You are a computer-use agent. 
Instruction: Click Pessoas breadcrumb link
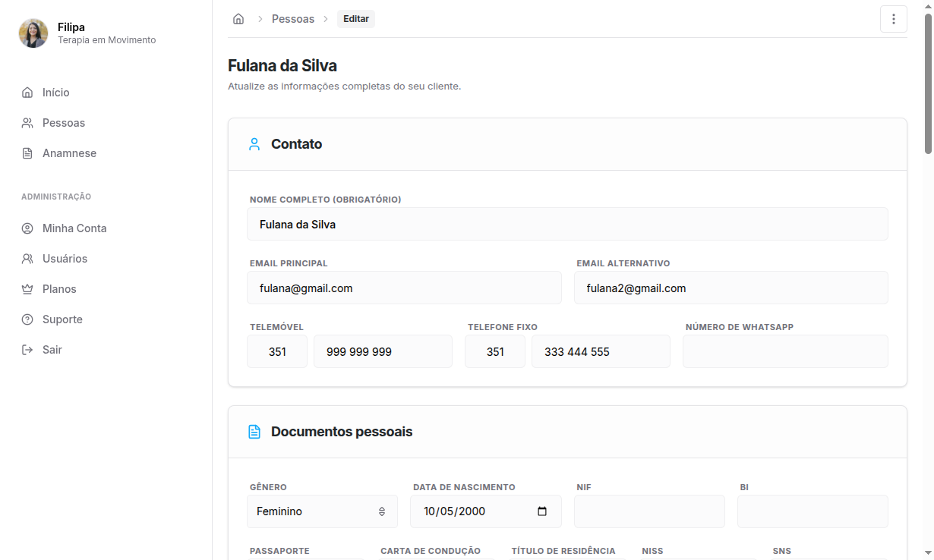pyautogui.click(x=293, y=19)
